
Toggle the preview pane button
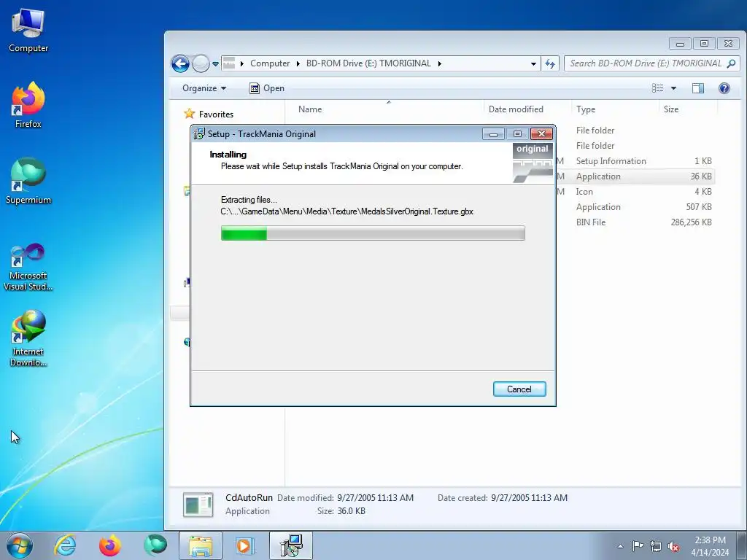(x=698, y=88)
